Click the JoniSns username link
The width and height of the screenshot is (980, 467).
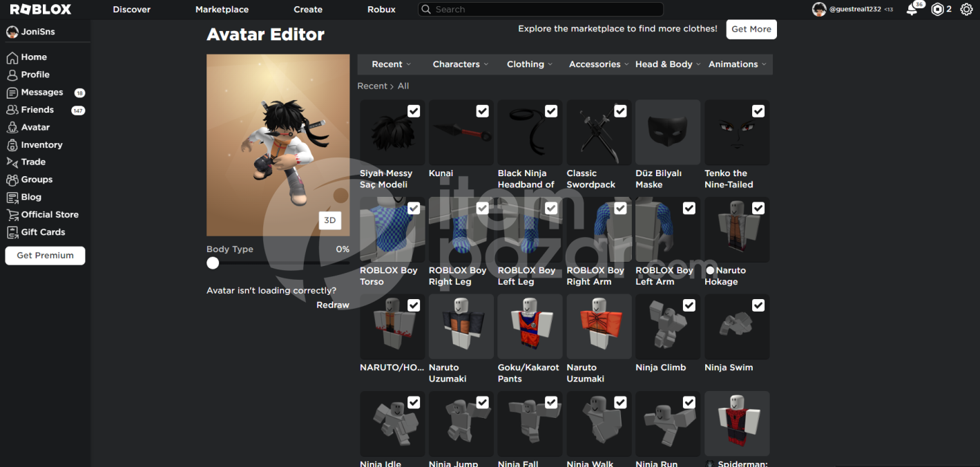coord(38,32)
